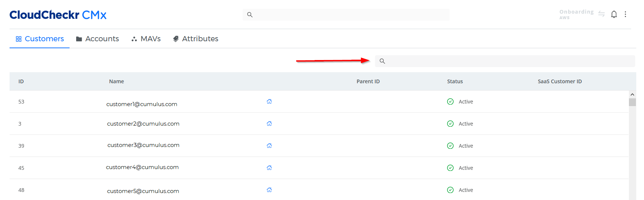Sort by the Name column header
Viewport: 644px width, 200px height.
point(116,81)
